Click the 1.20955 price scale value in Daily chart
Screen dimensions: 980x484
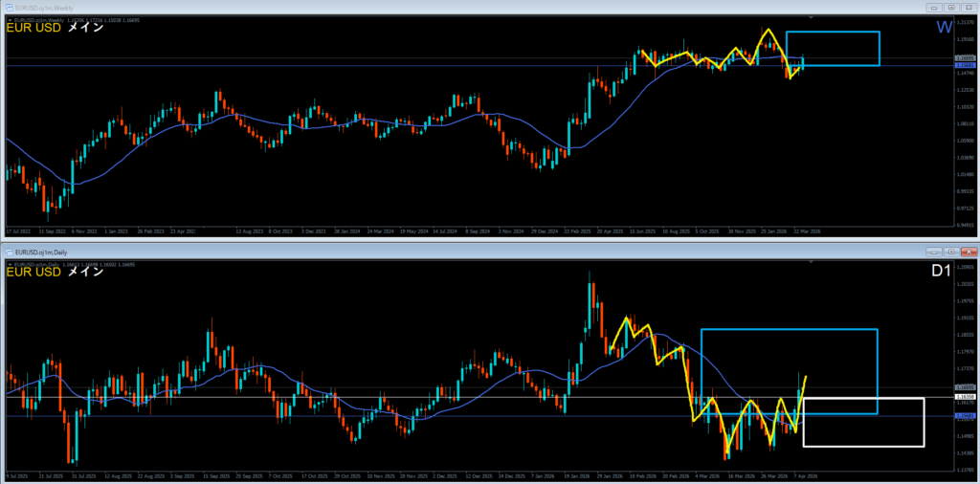(965, 267)
